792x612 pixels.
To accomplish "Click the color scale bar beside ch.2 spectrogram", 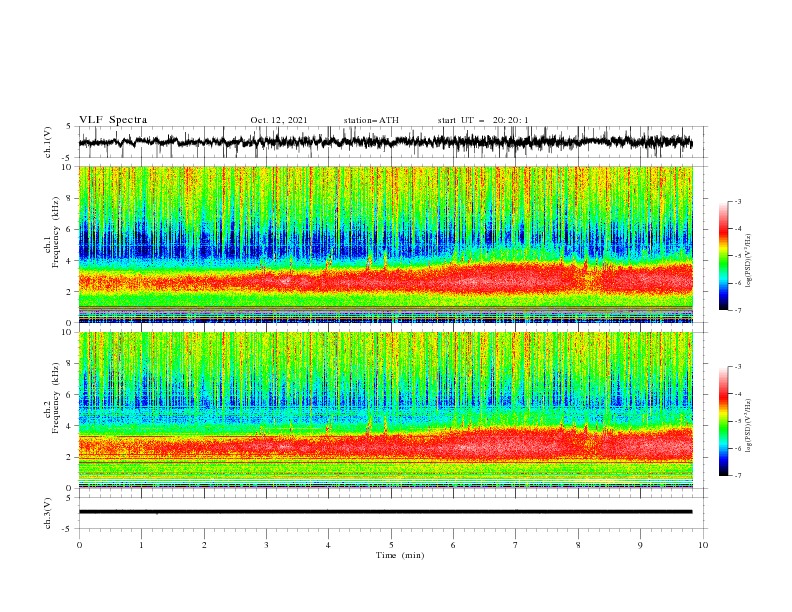I will (724, 421).
